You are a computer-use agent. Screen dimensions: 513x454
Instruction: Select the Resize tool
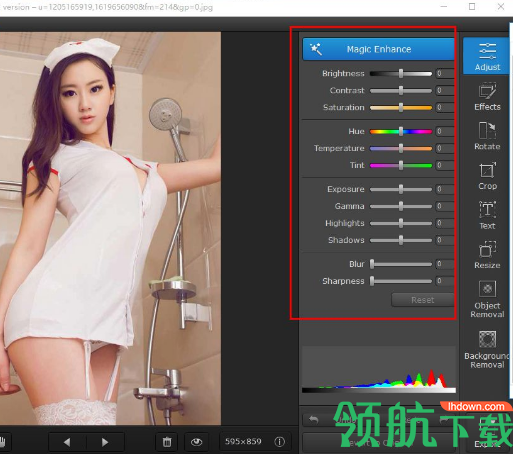[487, 255]
